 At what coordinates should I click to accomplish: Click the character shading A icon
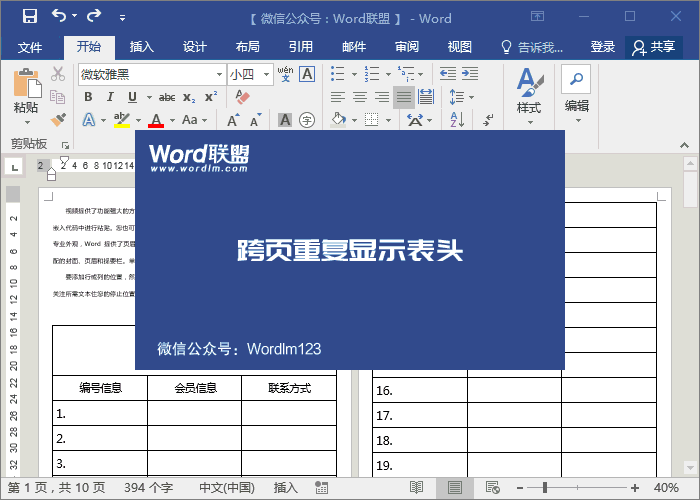285,120
